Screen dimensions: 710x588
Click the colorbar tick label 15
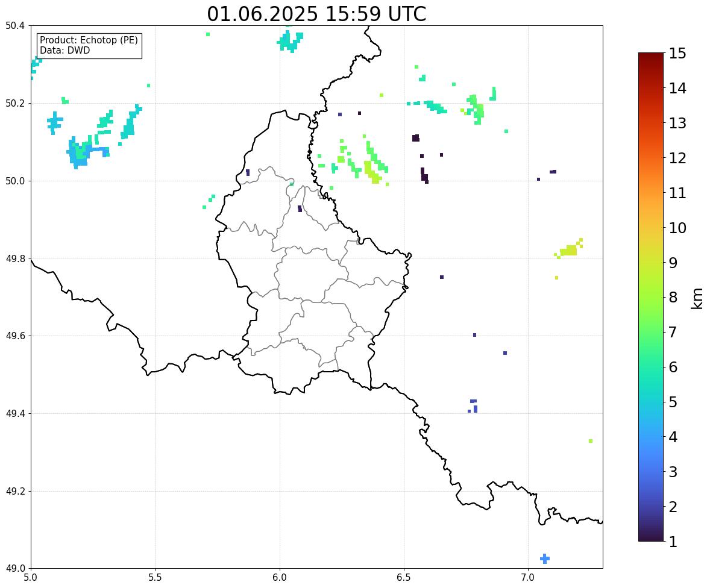click(677, 54)
